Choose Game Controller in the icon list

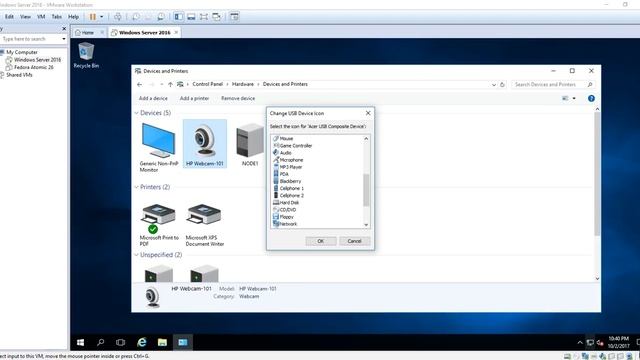[x=293, y=146]
